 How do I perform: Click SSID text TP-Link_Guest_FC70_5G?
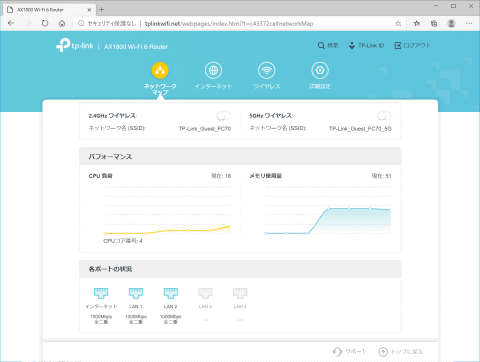click(x=360, y=129)
